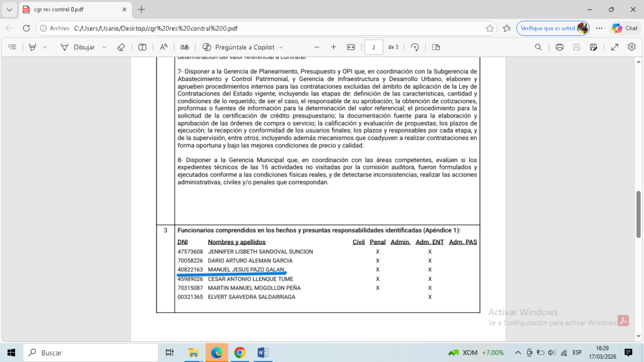Click the page number input field
This screenshot has width=644, height=362.
pyautogui.click(x=374, y=47)
